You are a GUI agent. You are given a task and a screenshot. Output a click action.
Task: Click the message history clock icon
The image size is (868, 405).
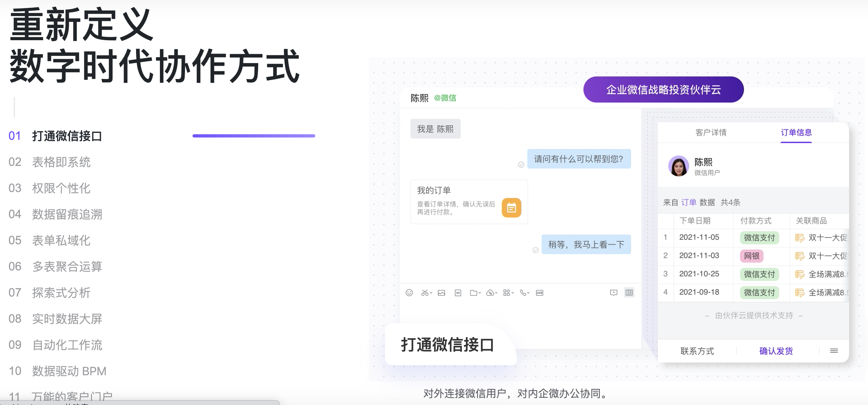tap(613, 293)
